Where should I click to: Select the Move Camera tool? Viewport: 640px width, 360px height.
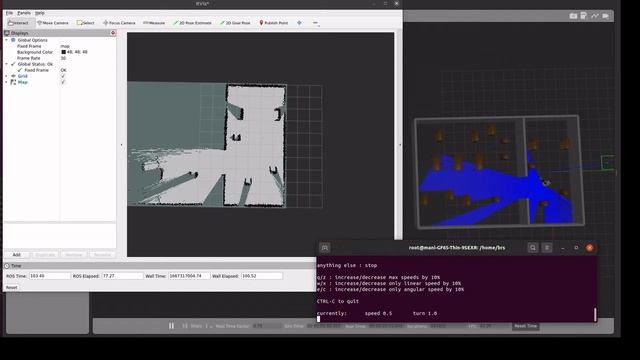click(x=53, y=23)
